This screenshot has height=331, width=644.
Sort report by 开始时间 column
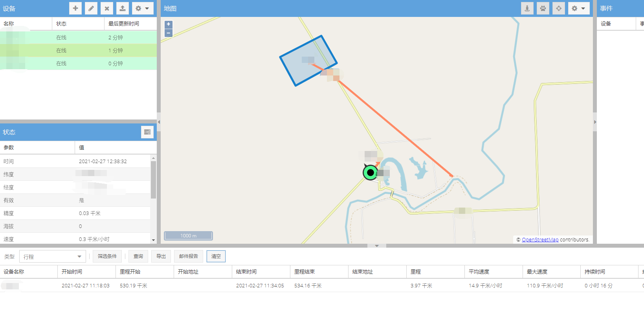(x=87, y=272)
